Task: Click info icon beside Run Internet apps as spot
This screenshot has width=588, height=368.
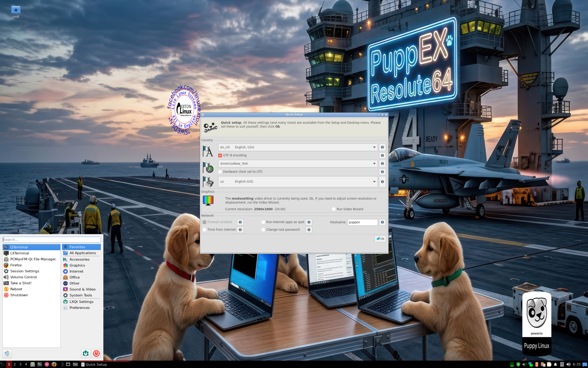Action: pyautogui.click(x=309, y=222)
